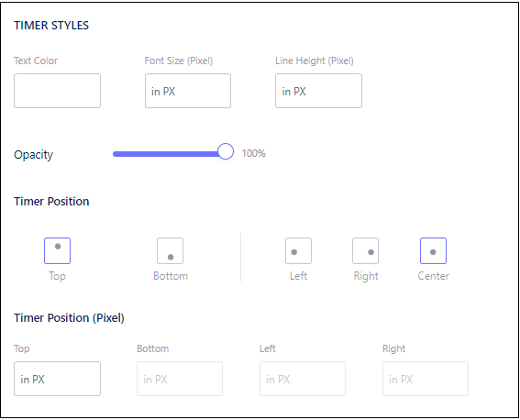Click the Line Height (Pixel) label

click(x=315, y=61)
